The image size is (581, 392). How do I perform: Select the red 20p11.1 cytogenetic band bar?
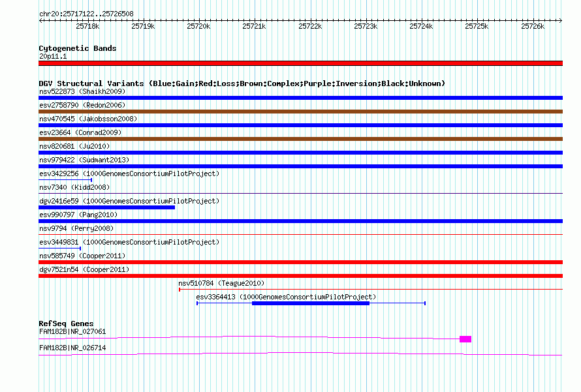click(x=300, y=63)
